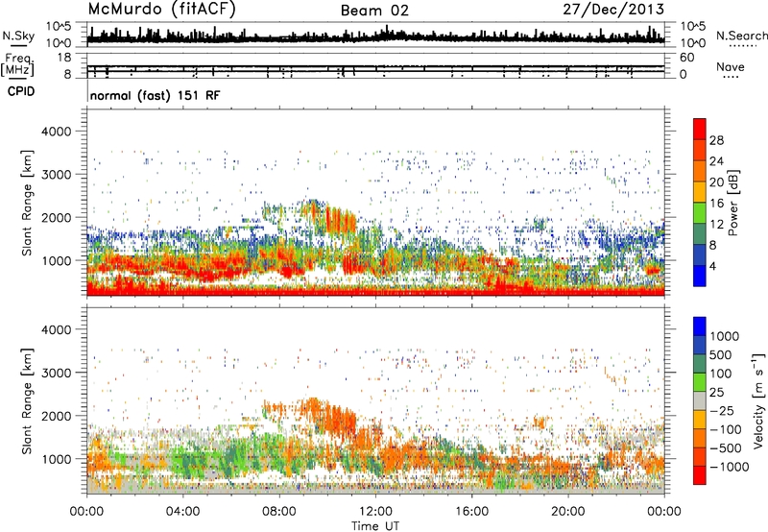Viewport: 768px width, 532px height.
Task: Click the 20:00 time tick label
Action: 568,512
